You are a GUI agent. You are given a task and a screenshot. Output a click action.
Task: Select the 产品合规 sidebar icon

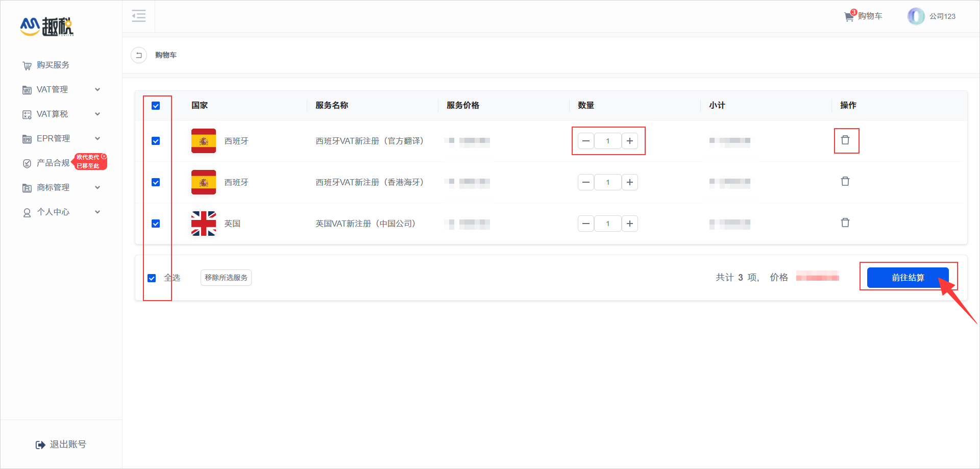(27, 163)
